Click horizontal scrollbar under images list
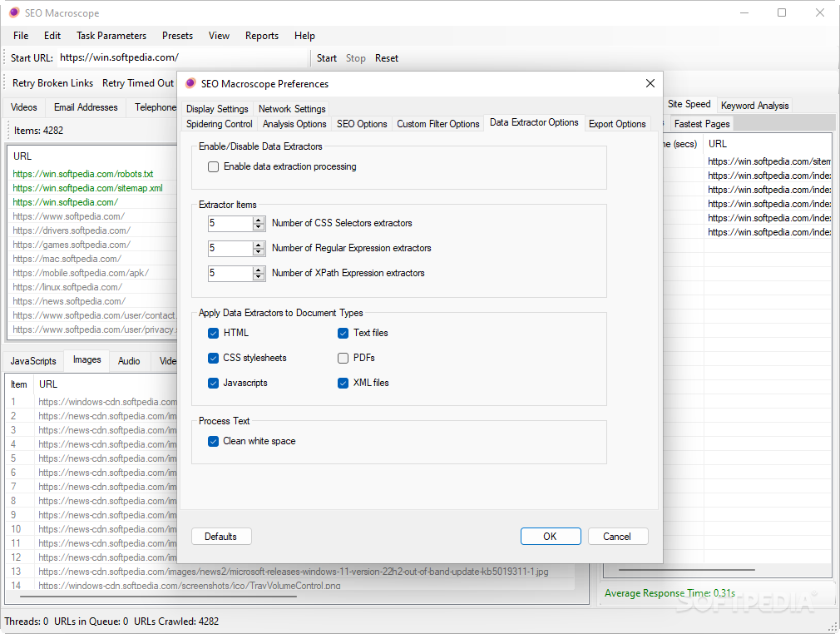This screenshot has width=840, height=634. click(x=158, y=596)
